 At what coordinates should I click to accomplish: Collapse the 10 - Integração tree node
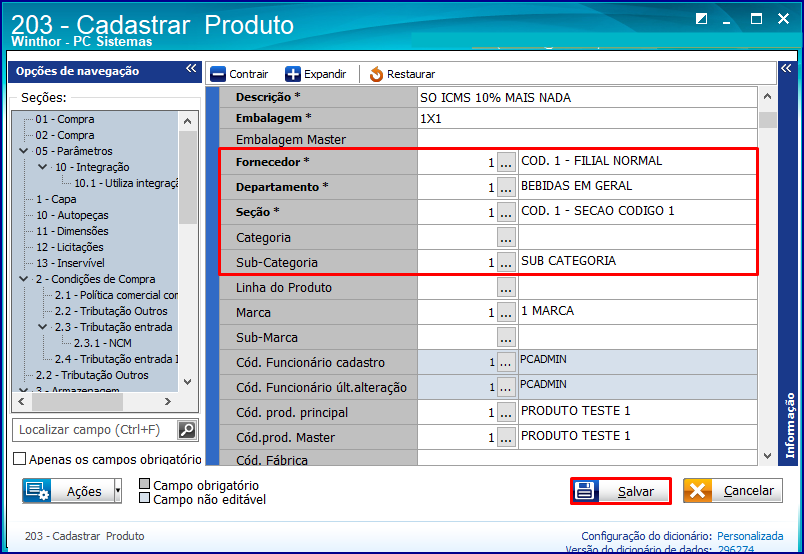43,167
